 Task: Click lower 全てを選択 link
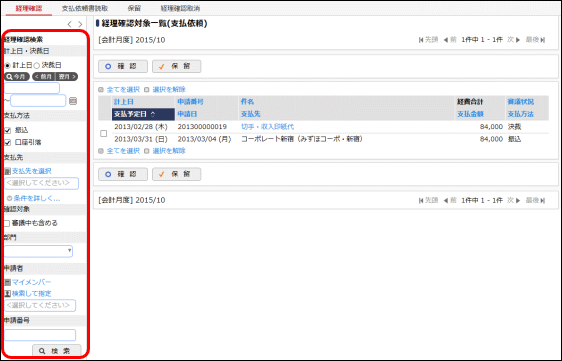point(123,151)
